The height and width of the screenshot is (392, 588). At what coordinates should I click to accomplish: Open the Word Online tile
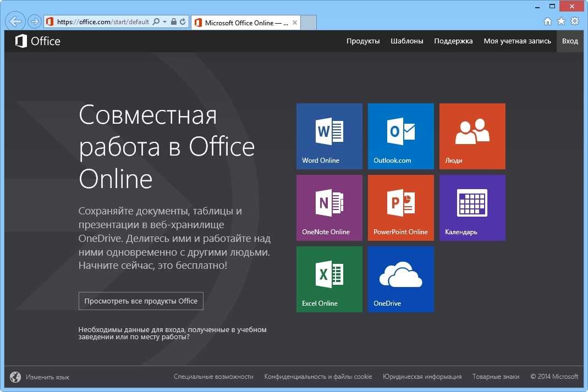click(329, 136)
